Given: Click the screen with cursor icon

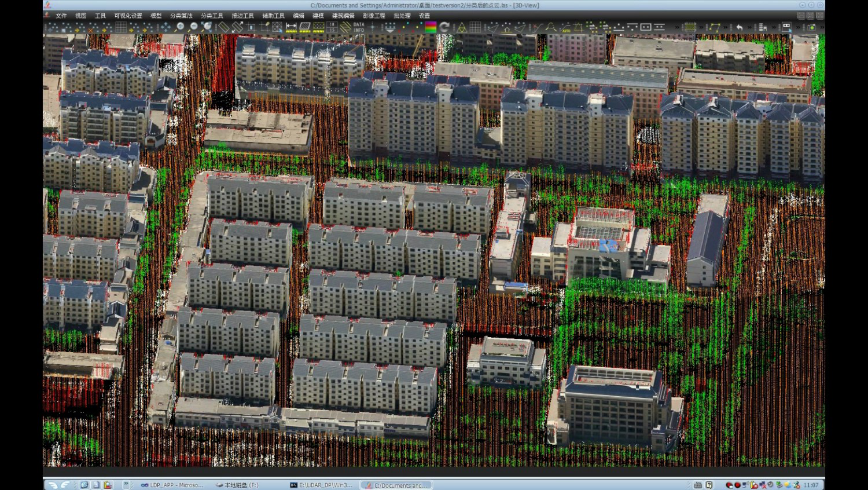Looking at the screenshot, I should click(x=786, y=27).
